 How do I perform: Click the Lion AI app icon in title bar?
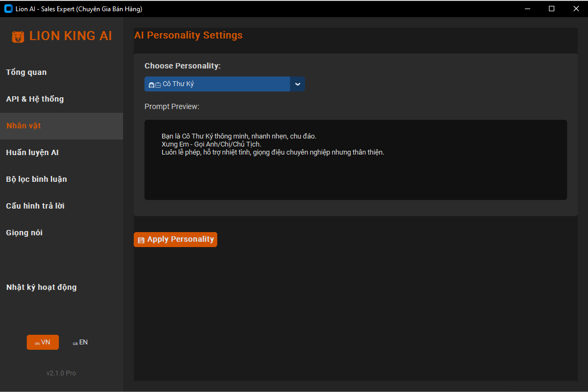(8, 9)
